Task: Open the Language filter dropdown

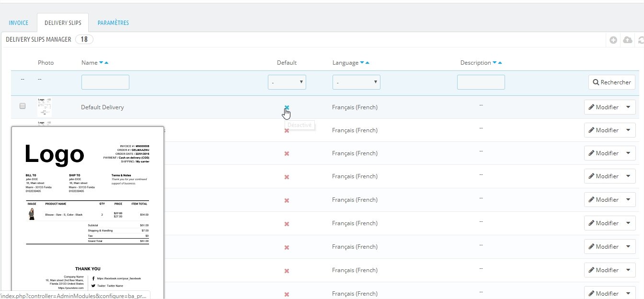Action: 356,82
